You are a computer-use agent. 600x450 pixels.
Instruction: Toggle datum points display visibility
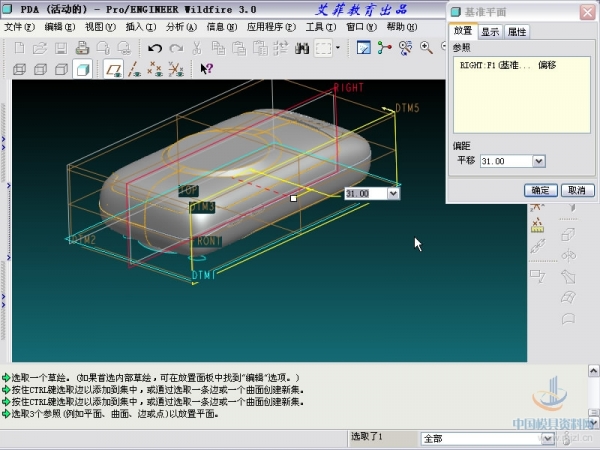(154, 69)
